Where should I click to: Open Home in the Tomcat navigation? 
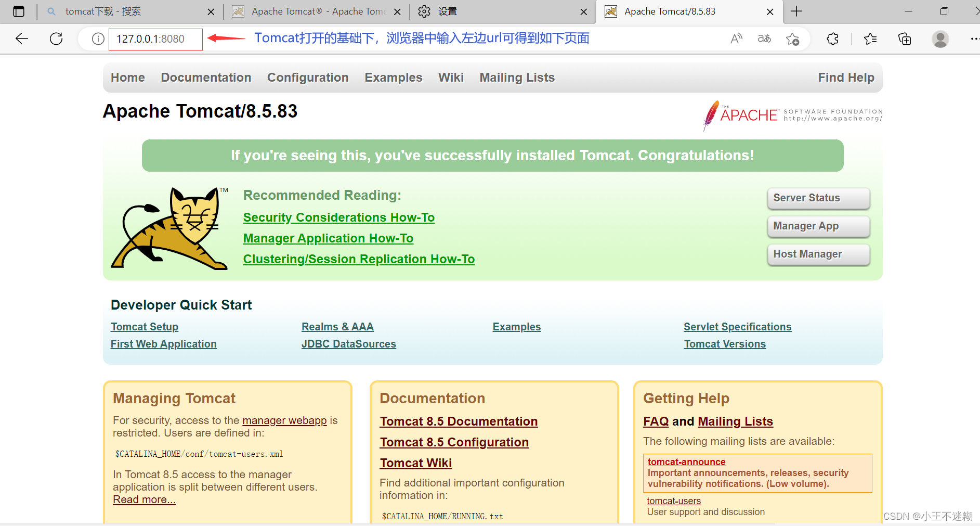(x=128, y=78)
